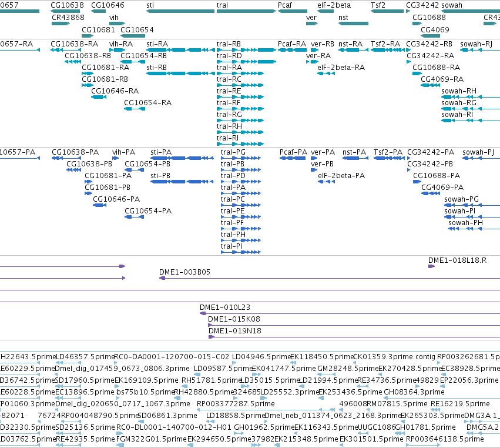Click the Pcaf gene label

click(x=285, y=5)
